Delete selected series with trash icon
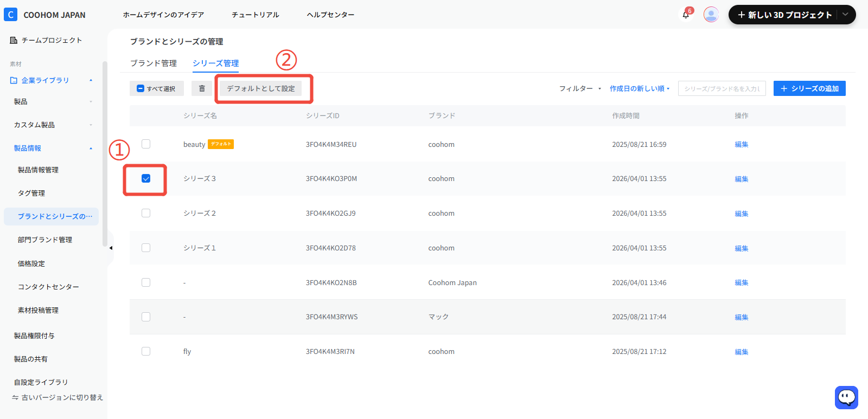The image size is (868, 419). click(x=202, y=88)
